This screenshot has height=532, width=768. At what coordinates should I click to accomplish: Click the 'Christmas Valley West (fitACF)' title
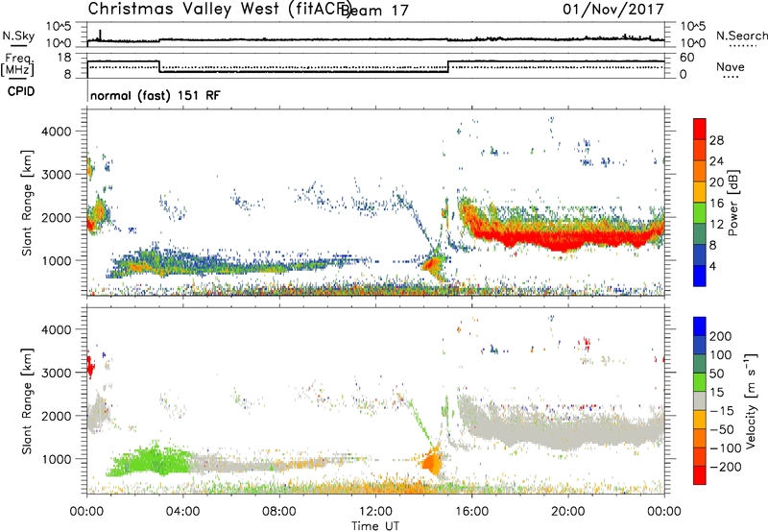point(219,9)
